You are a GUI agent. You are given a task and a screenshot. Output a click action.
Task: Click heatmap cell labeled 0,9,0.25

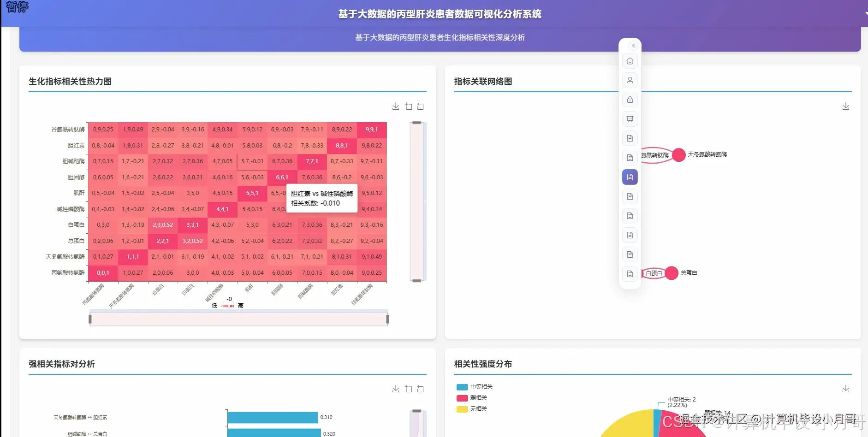point(103,130)
